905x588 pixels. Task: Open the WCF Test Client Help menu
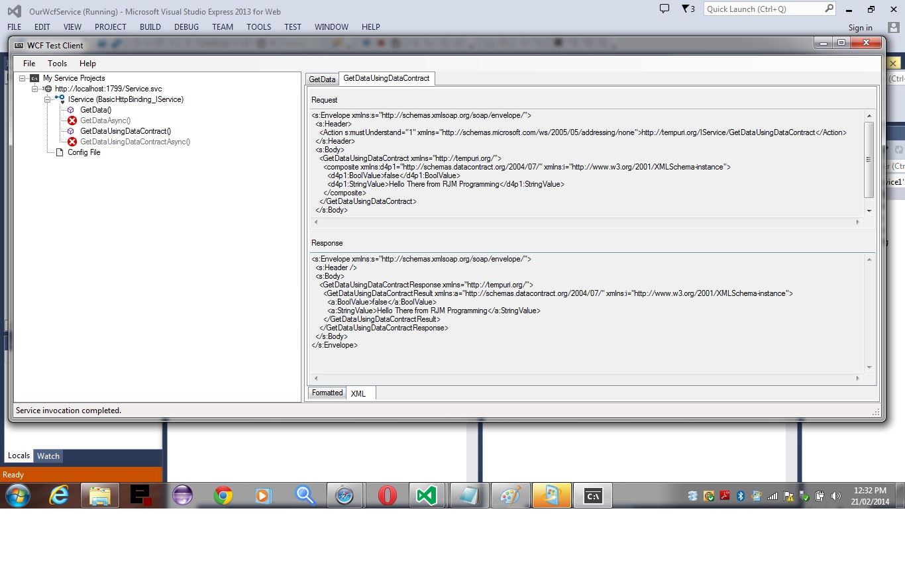point(87,64)
